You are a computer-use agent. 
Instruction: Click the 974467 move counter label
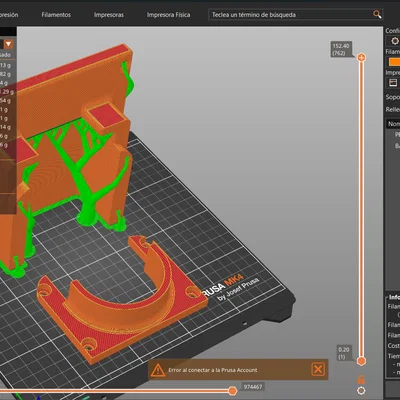pos(253,387)
